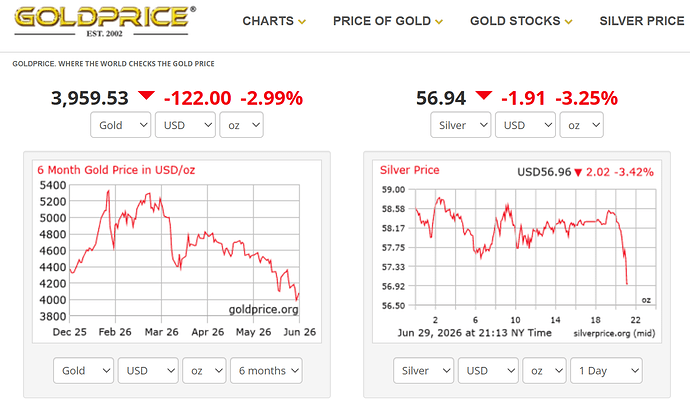Click the chevron next to CHARTS
The width and height of the screenshot is (690, 412).
(x=302, y=22)
